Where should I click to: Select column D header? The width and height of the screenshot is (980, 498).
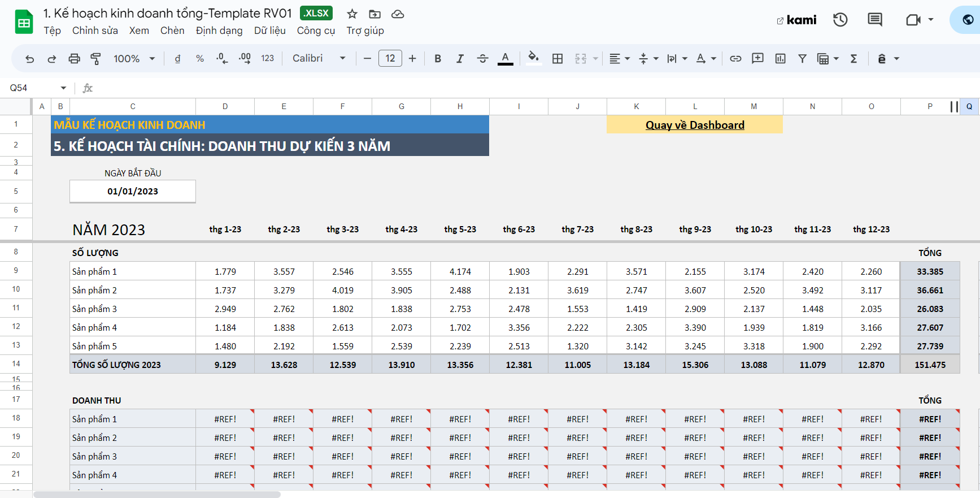point(225,106)
